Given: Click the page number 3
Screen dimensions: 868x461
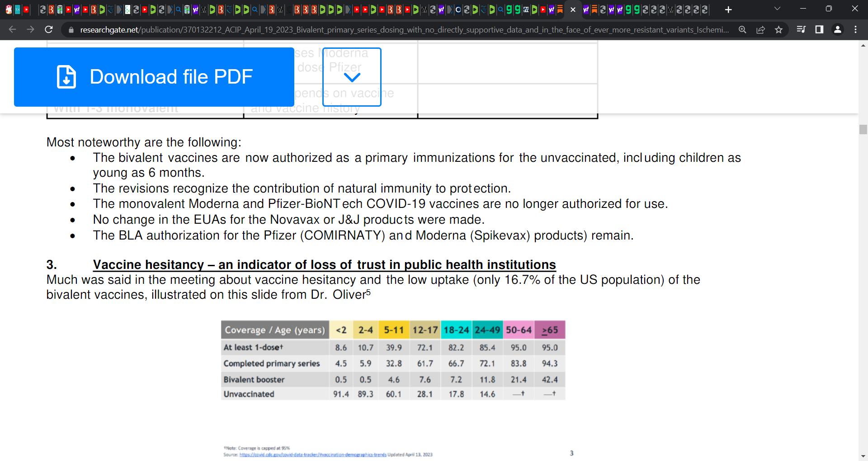Looking at the screenshot, I should point(571,453).
